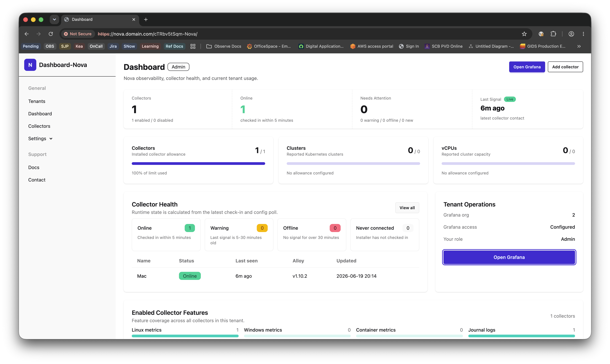Viewport: 610px width, 364px height.
Task: Click the Add collector button
Action: pyautogui.click(x=565, y=67)
